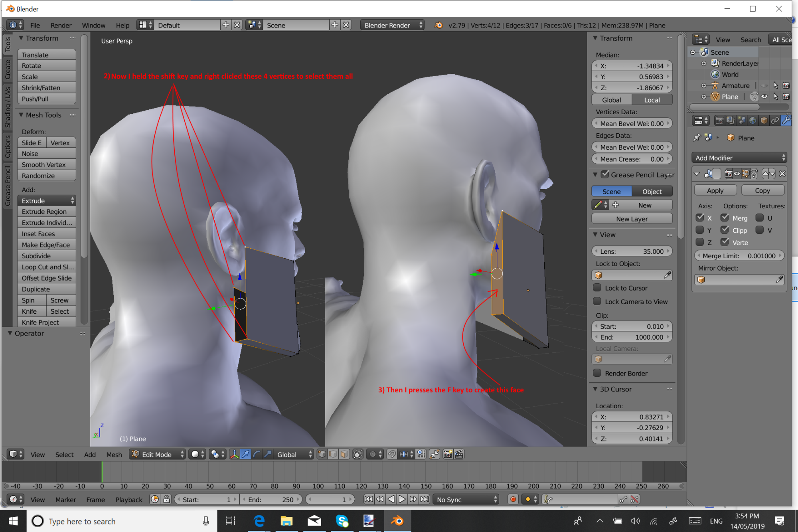The image size is (798, 532).
Task: Open the File menu
Action: tap(35, 25)
